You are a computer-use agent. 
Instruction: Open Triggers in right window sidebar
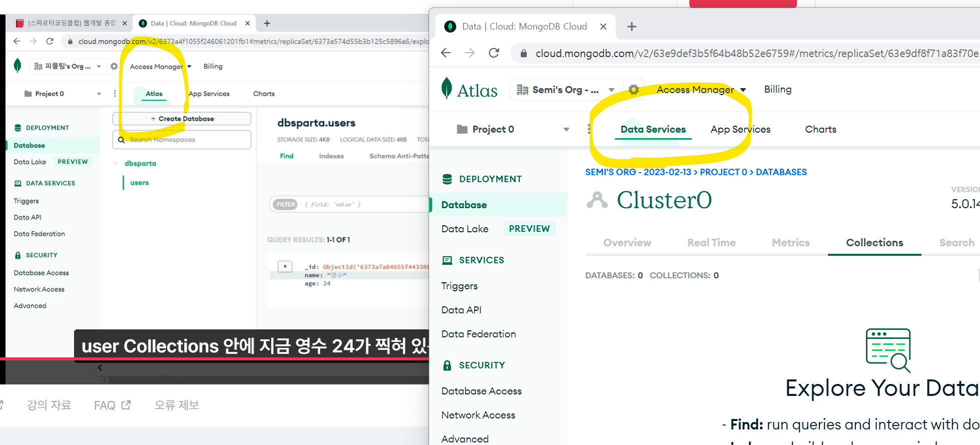point(459,286)
